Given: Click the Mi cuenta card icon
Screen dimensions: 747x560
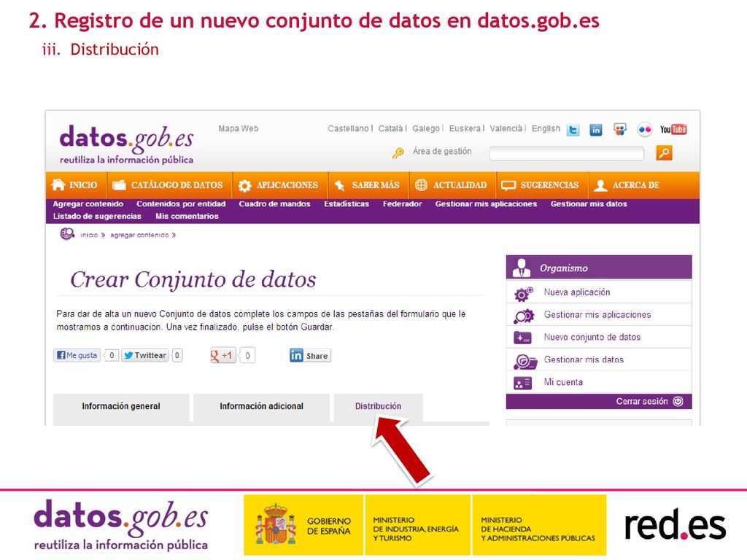Looking at the screenshot, I should [522, 383].
